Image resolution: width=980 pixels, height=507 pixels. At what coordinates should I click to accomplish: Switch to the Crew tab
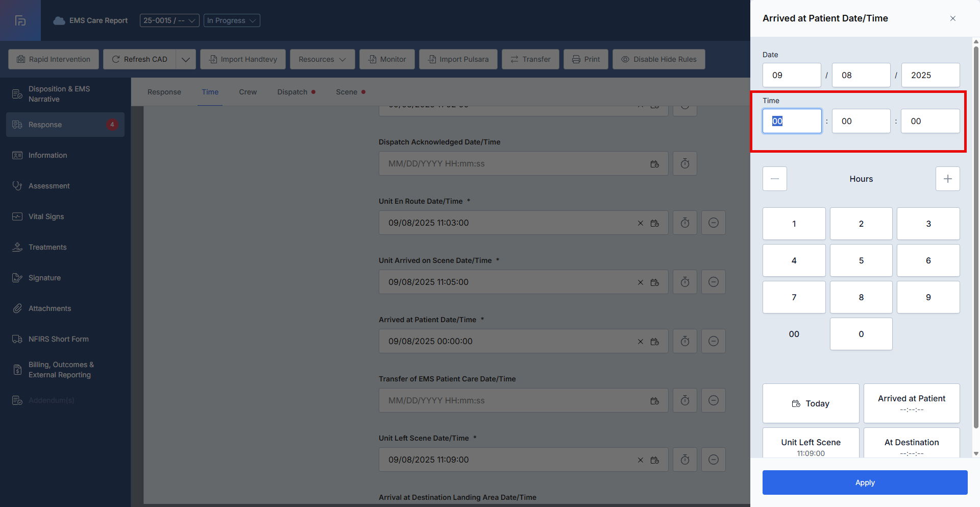pyautogui.click(x=248, y=92)
